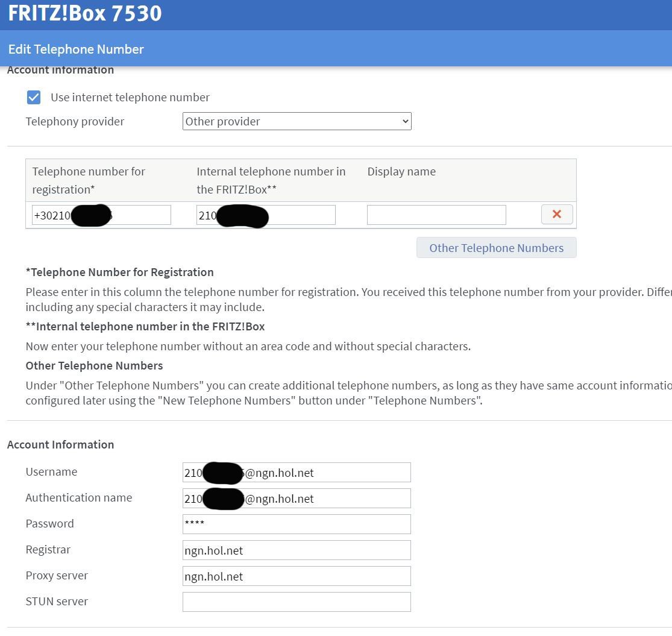672x636 pixels.
Task: Select the Telephony provider label
Action: coord(75,122)
